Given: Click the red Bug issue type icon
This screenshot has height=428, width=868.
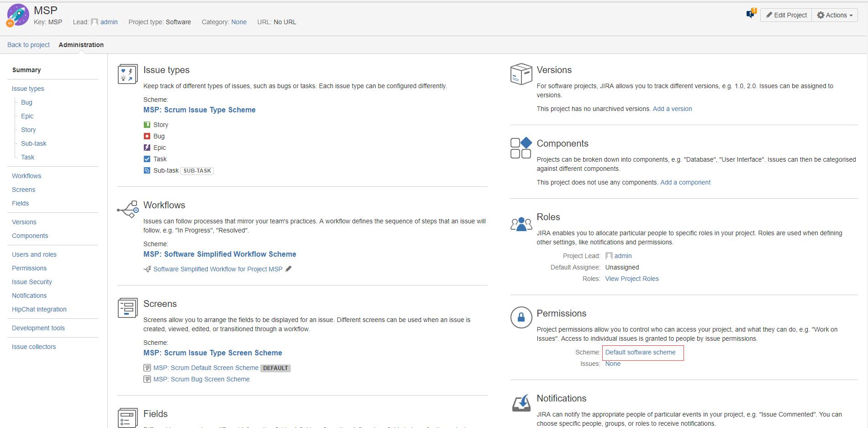Looking at the screenshot, I should [147, 136].
